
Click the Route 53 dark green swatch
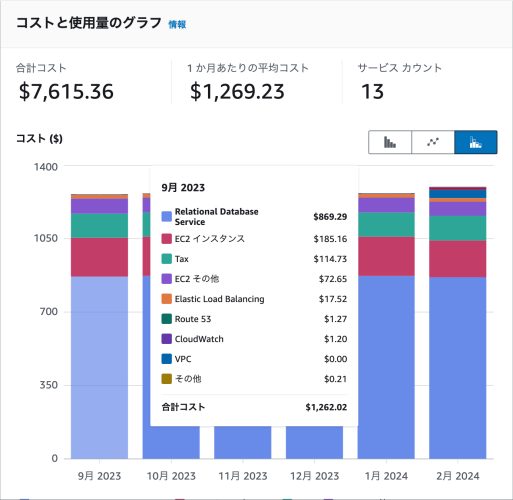click(167, 319)
